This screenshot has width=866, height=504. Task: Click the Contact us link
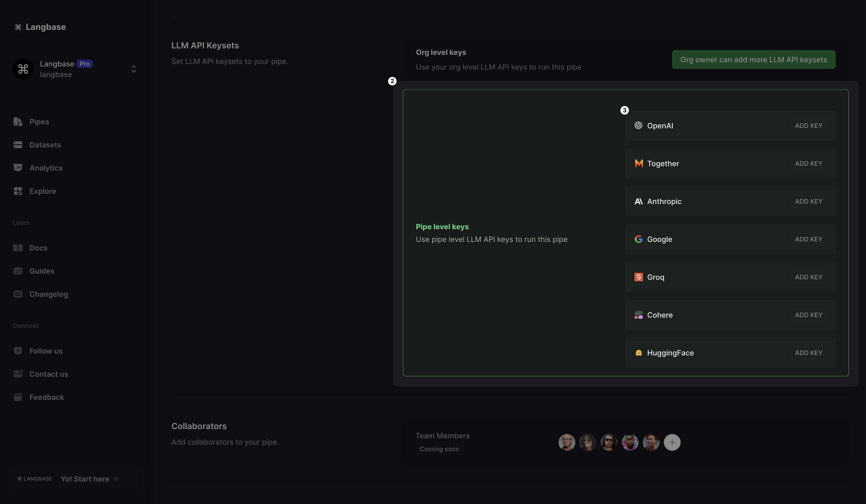pyautogui.click(x=48, y=374)
